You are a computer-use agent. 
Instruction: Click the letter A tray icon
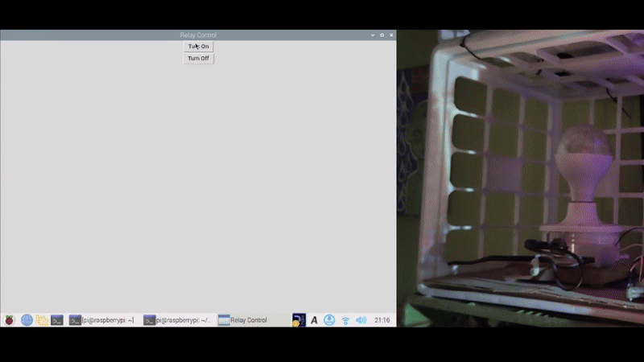[314, 319]
